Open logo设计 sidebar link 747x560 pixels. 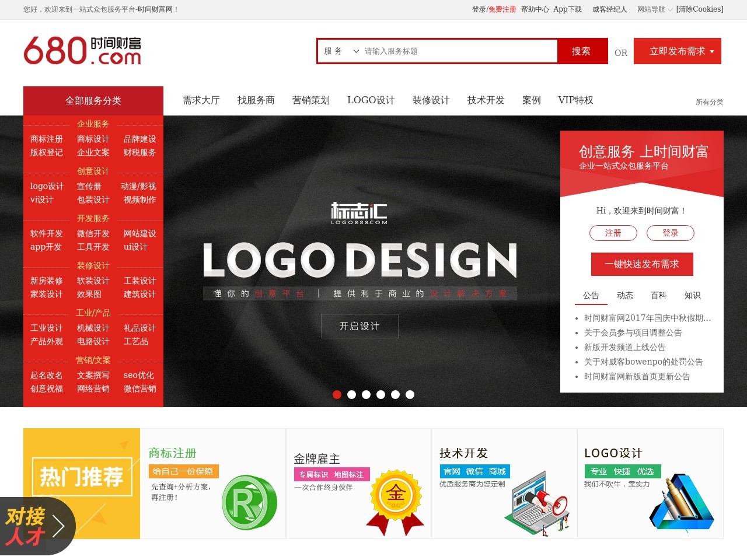47,187
